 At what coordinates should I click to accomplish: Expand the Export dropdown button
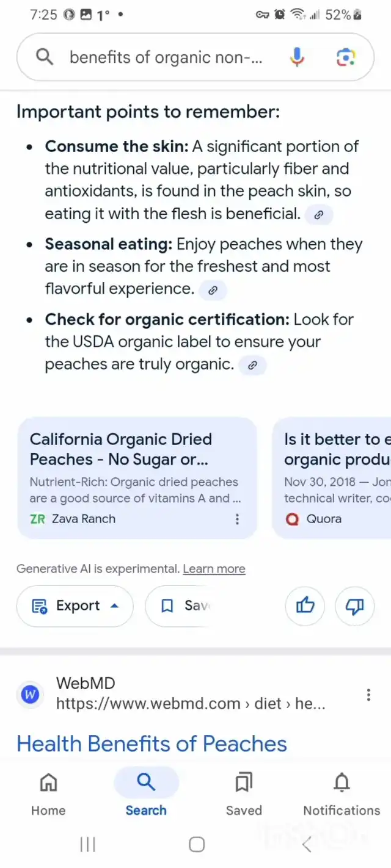(x=75, y=606)
